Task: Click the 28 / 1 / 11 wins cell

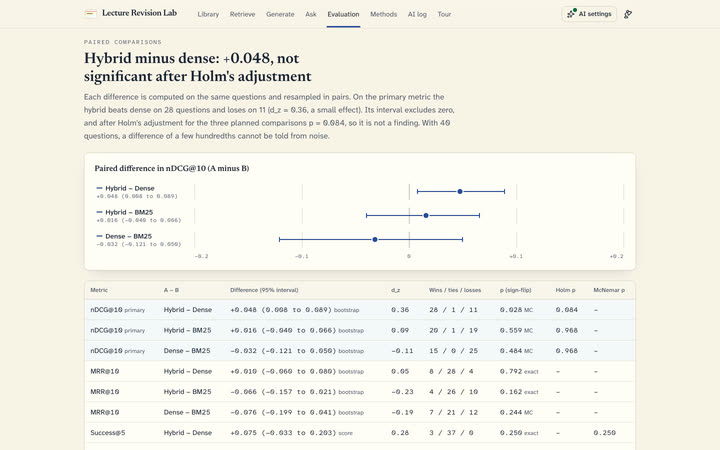Action: (x=453, y=310)
